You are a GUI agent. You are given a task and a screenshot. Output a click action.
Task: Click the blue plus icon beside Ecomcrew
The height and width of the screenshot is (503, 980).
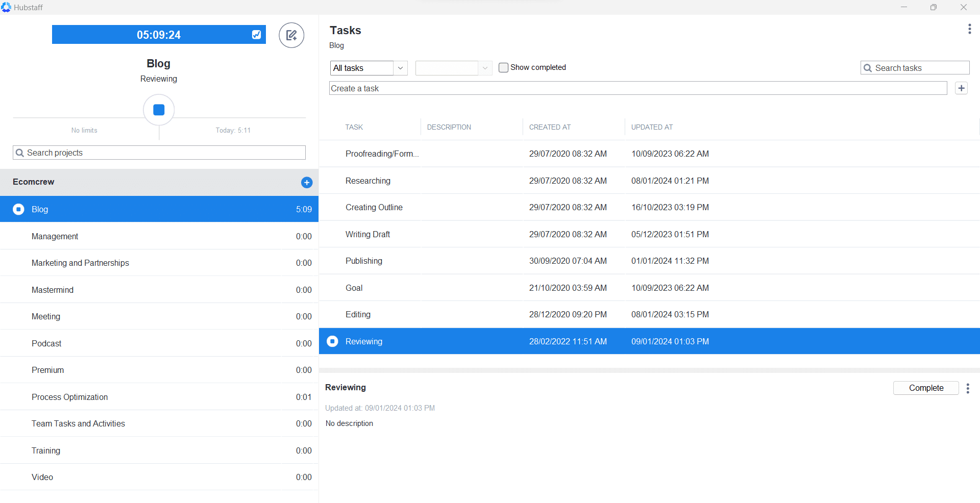coord(307,183)
